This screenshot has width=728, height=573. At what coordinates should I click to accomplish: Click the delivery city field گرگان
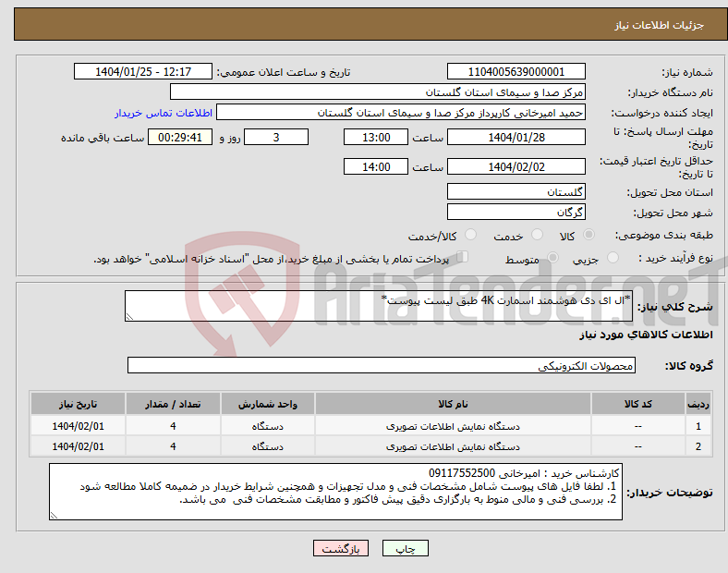click(x=516, y=212)
